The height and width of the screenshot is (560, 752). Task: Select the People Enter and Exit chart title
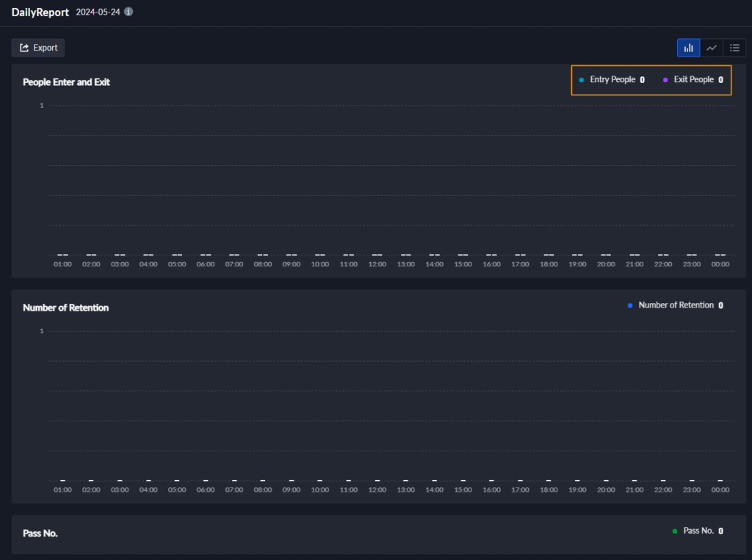[x=66, y=82]
